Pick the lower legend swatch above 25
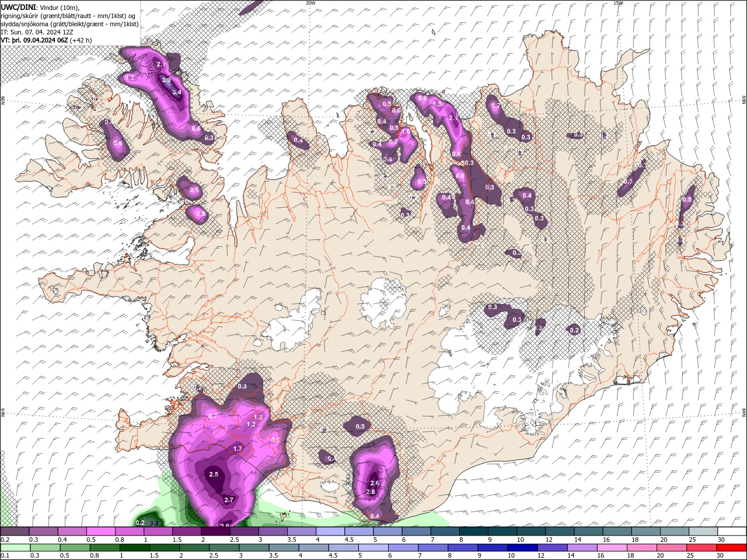747x560 pixels. [x=701, y=548]
